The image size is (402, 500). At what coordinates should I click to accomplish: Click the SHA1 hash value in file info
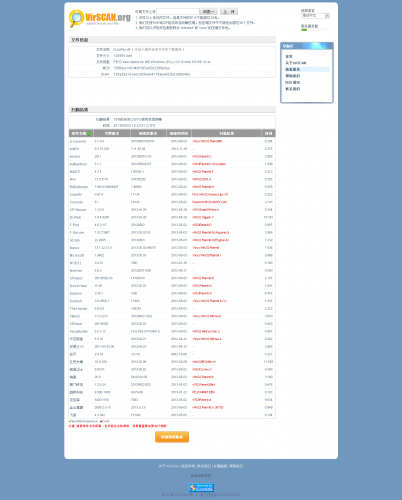pos(152,74)
